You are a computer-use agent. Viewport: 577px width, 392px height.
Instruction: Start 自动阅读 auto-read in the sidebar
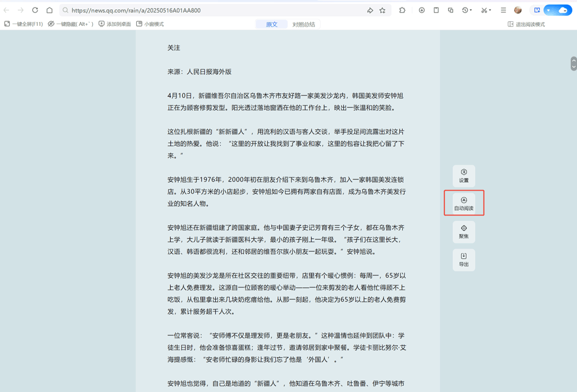pyautogui.click(x=464, y=203)
